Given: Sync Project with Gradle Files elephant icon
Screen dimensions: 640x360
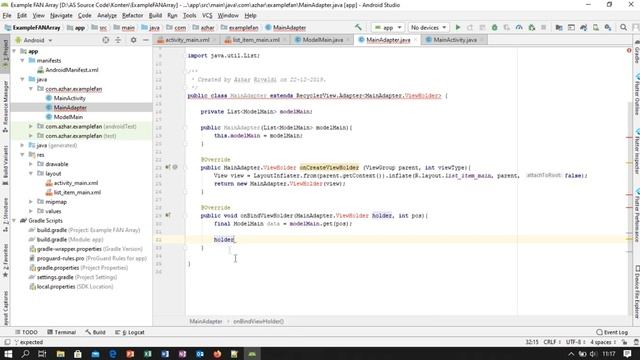Looking at the screenshot, I should tap(583, 27).
